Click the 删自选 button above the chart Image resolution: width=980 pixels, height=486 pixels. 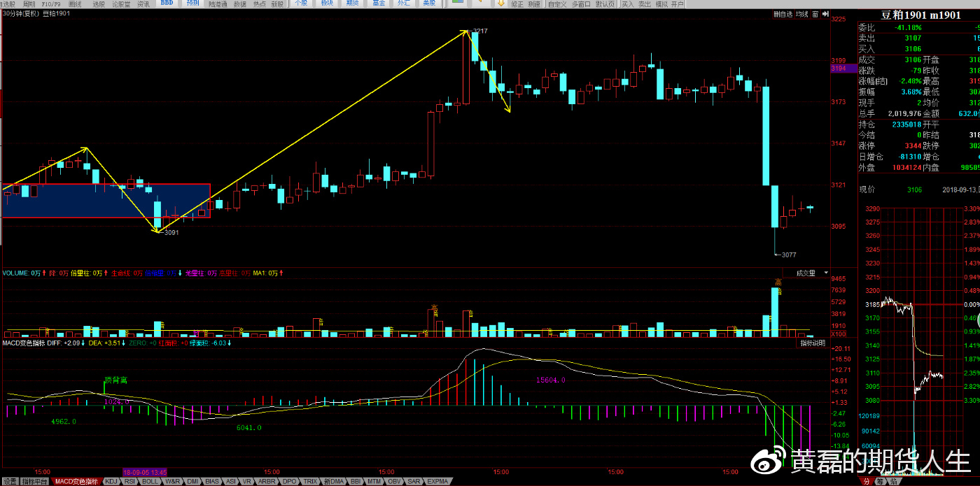(x=784, y=14)
